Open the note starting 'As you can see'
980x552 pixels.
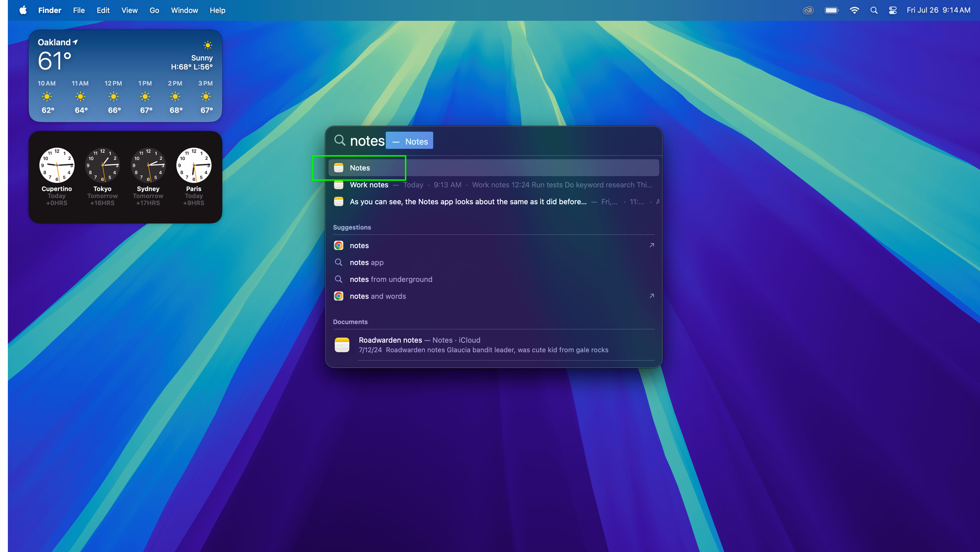click(x=467, y=202)
